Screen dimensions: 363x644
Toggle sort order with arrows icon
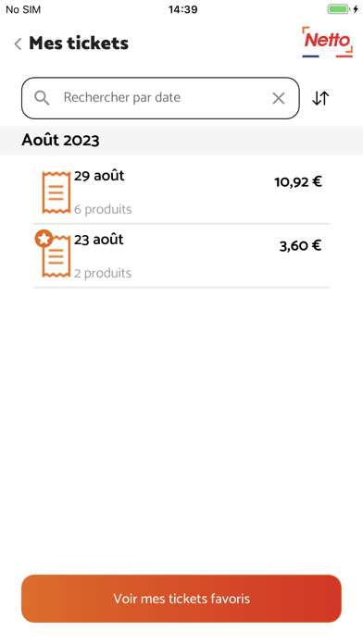point(320,98)
